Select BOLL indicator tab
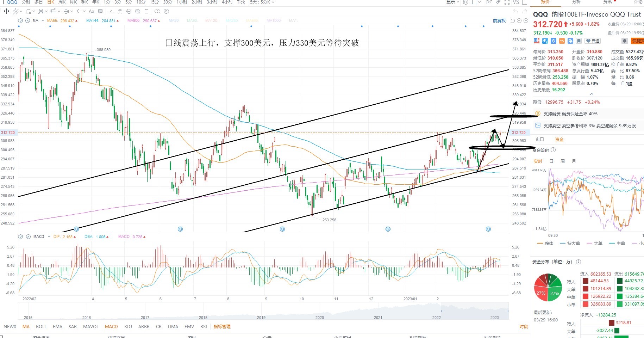Image resolution: width=644 pixels, height=338 pixels. [41, 326]
